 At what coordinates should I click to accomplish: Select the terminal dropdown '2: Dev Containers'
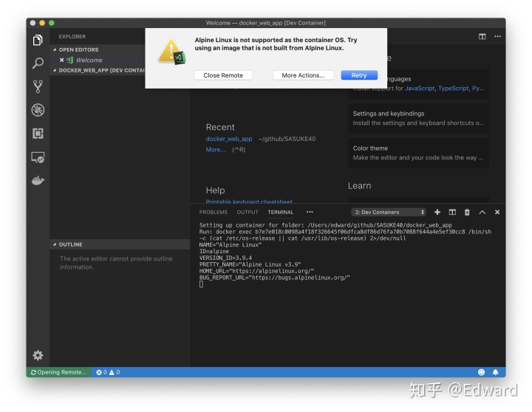click(x=389, y=212)
